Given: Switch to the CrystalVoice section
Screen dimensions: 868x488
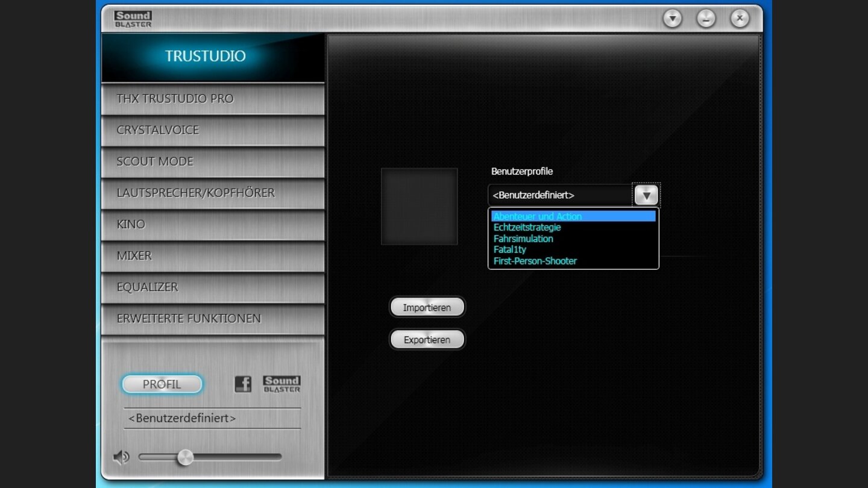Looking at the screenshot, I should pos(213,130).
